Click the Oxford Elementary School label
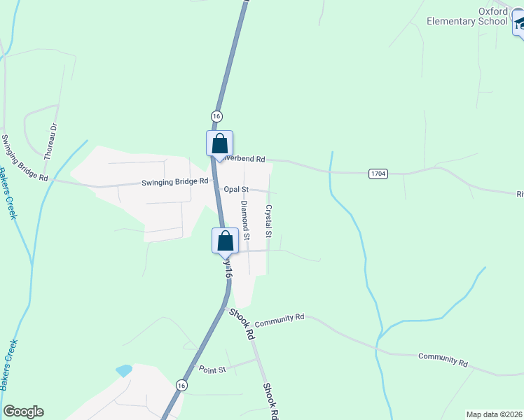 [467, 16]
